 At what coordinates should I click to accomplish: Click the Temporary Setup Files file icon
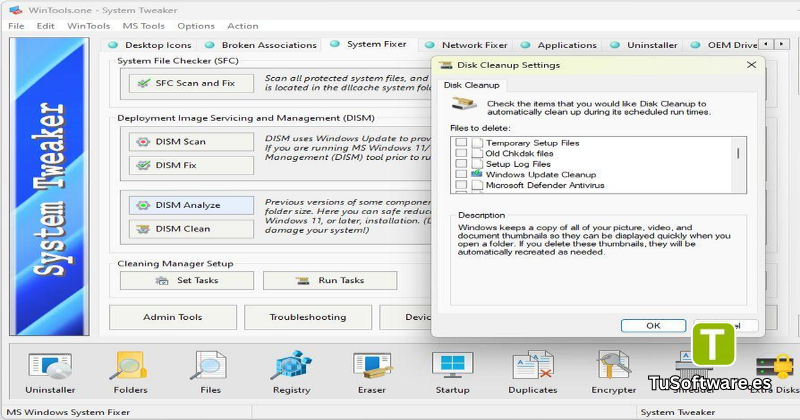477,142
